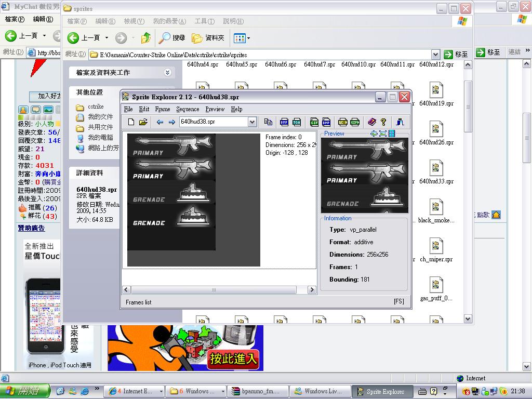Click the Folders button in sprites window
This screenshot has width=532, height=399.
[208, 38]
